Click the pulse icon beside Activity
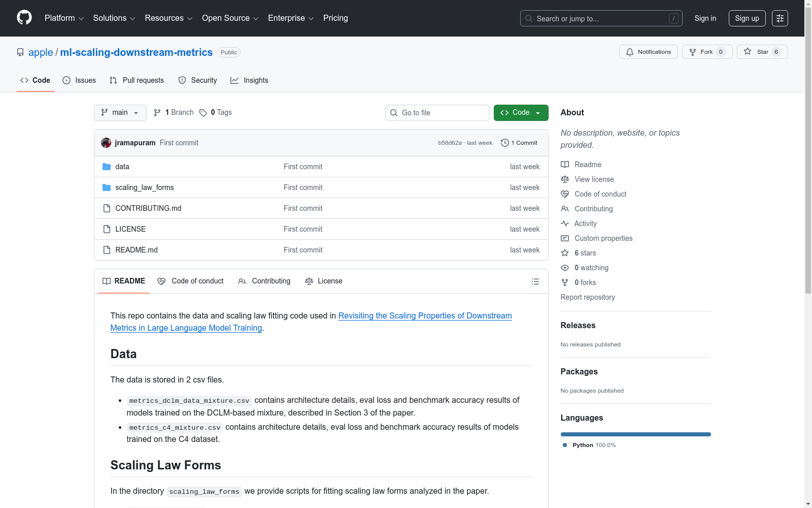Viewport: 812px width, 508px height. pyautogui.click(x=565, y=224)
